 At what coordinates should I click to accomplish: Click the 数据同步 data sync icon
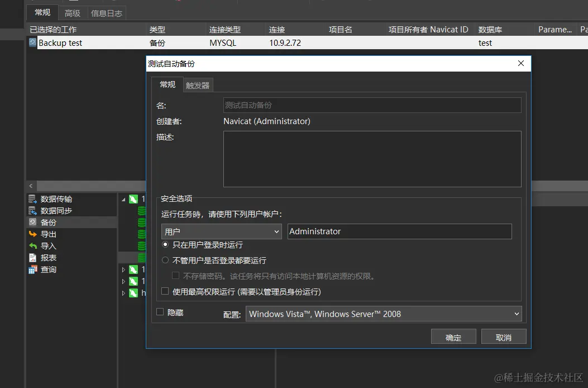coord(32,211)
